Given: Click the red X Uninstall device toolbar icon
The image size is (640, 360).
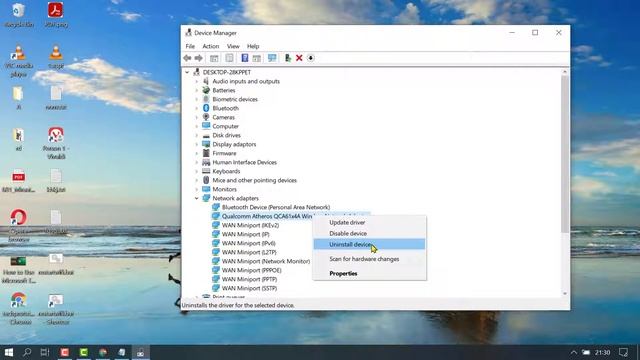Looking at the screenshot, I should point(299,58).
